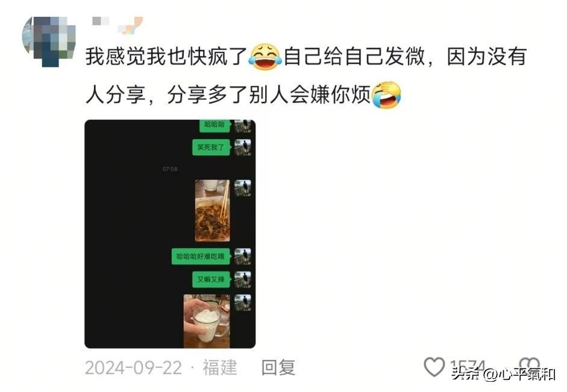This screenshot has width=567, height=392.
Task: Like the comment with the heart icon
Action: [434, 367]
